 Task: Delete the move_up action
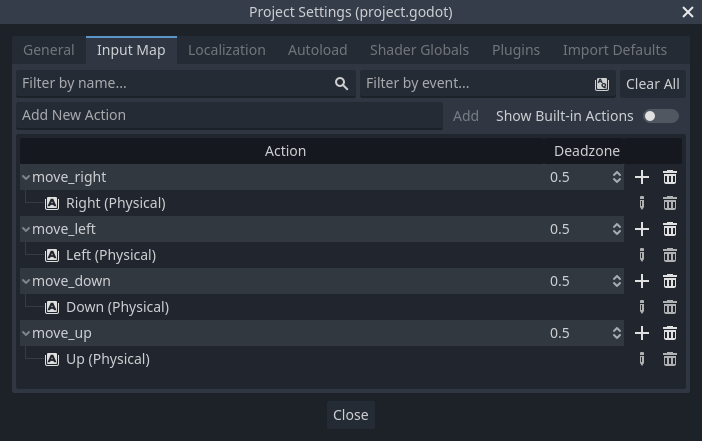tap(670, 333)
